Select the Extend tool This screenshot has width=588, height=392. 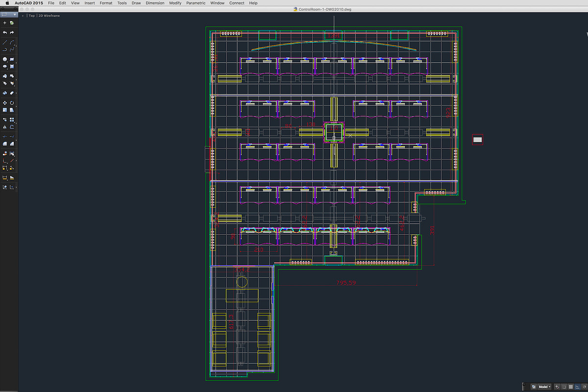click(12, 136)
